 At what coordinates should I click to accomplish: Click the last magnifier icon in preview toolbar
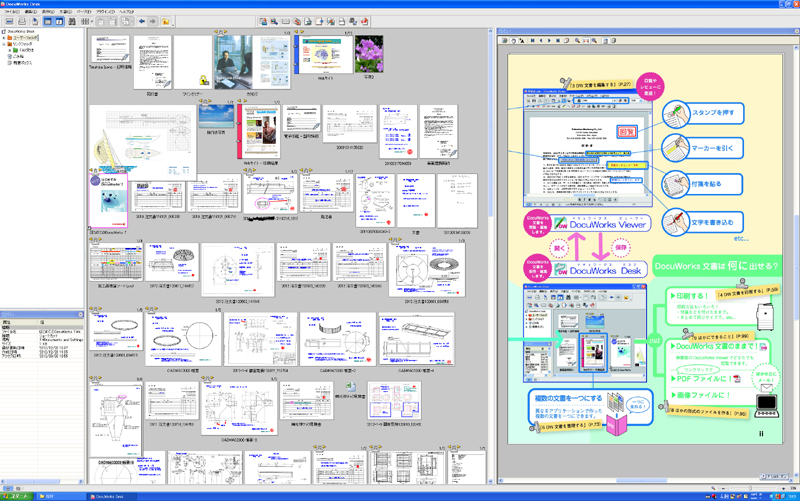pos(594,40)
